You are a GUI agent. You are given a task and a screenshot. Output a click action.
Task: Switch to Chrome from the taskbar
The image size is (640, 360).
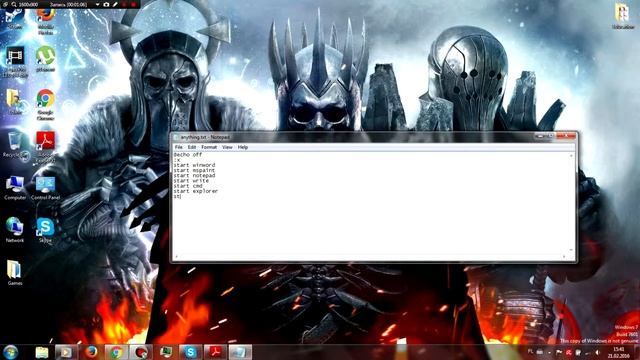(x=116, y=352)
